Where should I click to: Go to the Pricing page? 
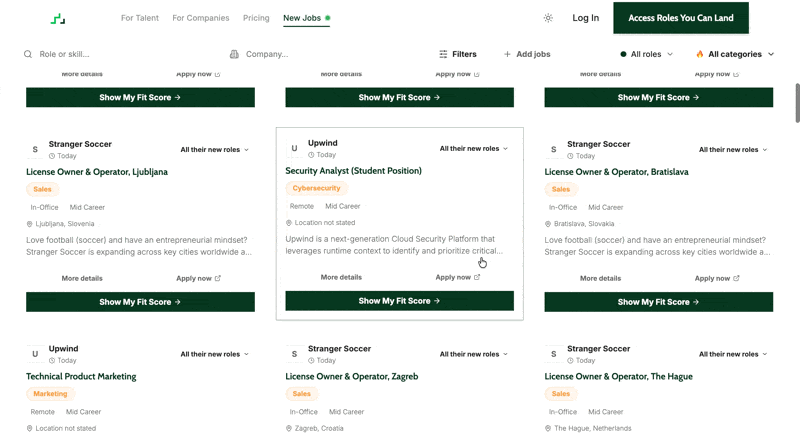pyautogui.click(x=256, y=18)
